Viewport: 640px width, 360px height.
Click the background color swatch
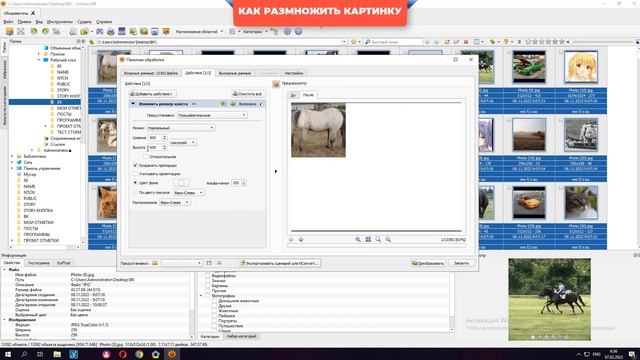[x=181, y=183]
